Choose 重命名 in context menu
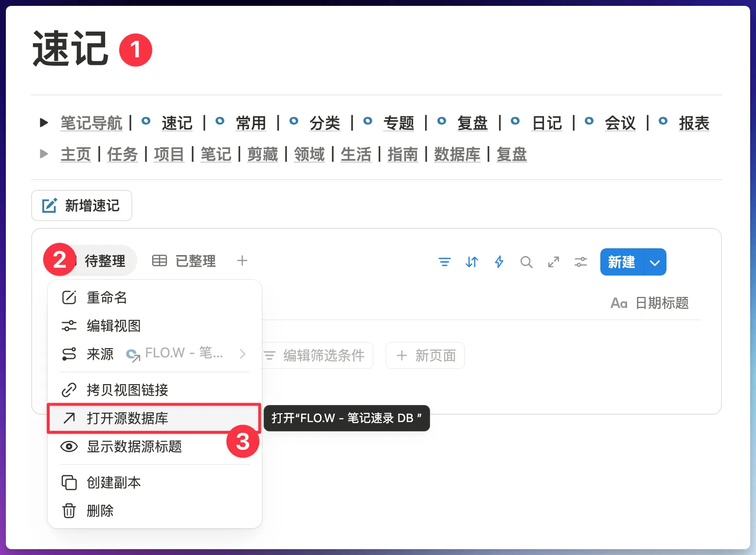This screenshot has width=756, height=555. point(107,297)
